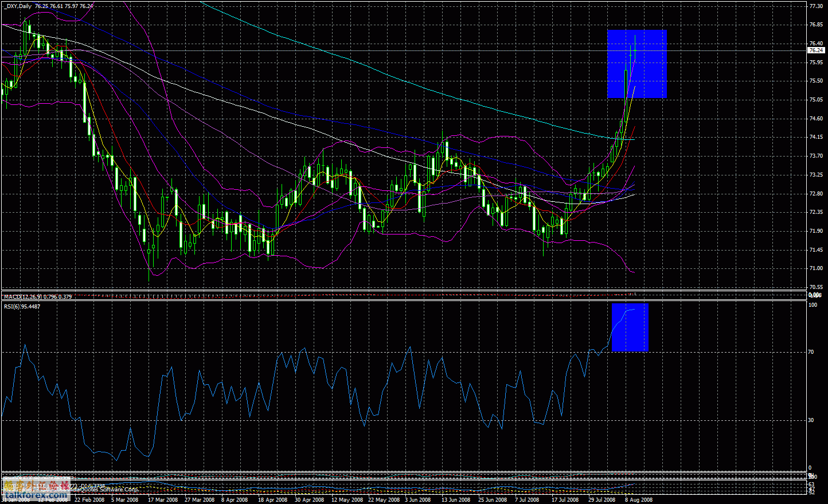Click the 17 Mar 2008 date label
The image size is (828, 504).
(x=162, y=500)
